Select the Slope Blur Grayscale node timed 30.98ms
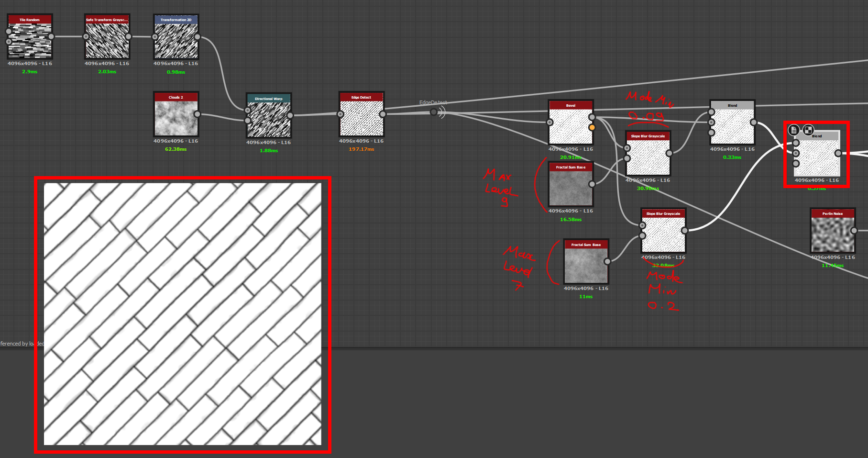The height and width of the screenshot is (458, 868). [x=648, y=153]
